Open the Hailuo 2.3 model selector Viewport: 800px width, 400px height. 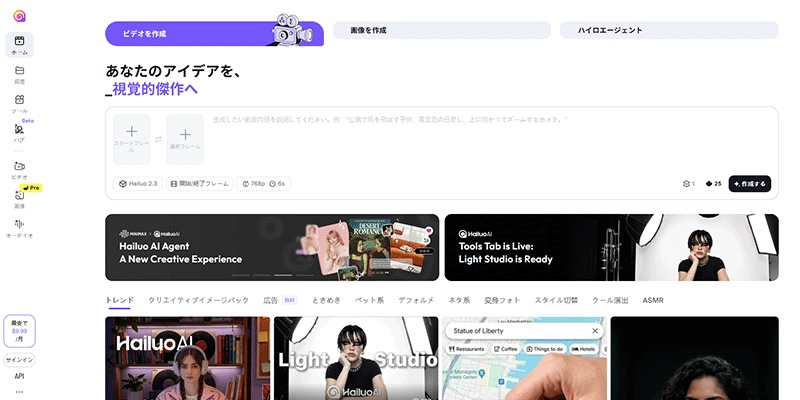click(x=138, y=184)
